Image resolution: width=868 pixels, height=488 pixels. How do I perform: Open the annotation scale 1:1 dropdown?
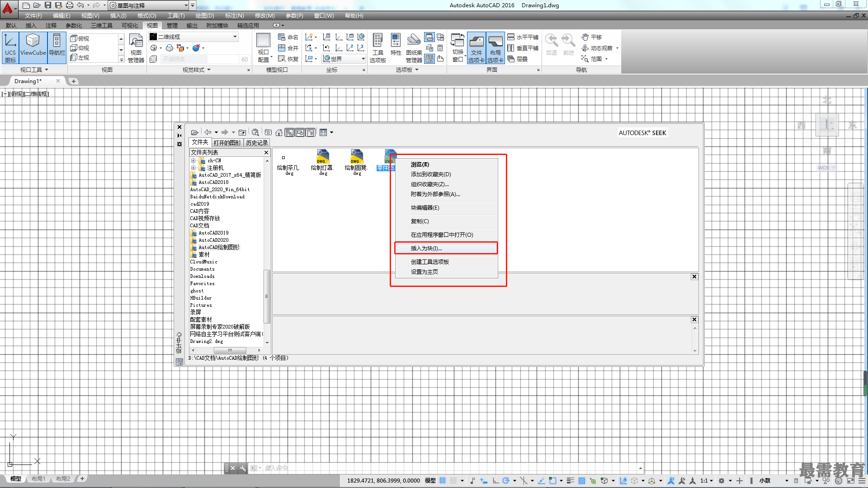707,481
